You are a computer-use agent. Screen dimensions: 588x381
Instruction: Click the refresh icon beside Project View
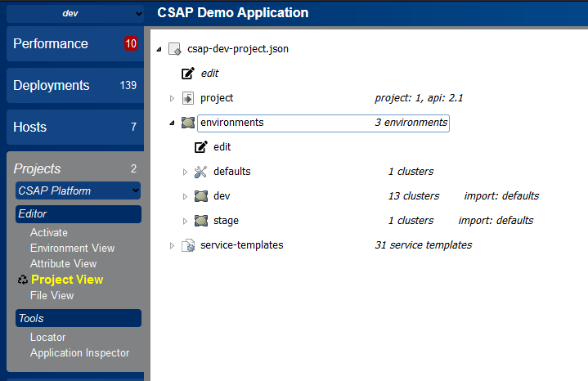point(23,280)
